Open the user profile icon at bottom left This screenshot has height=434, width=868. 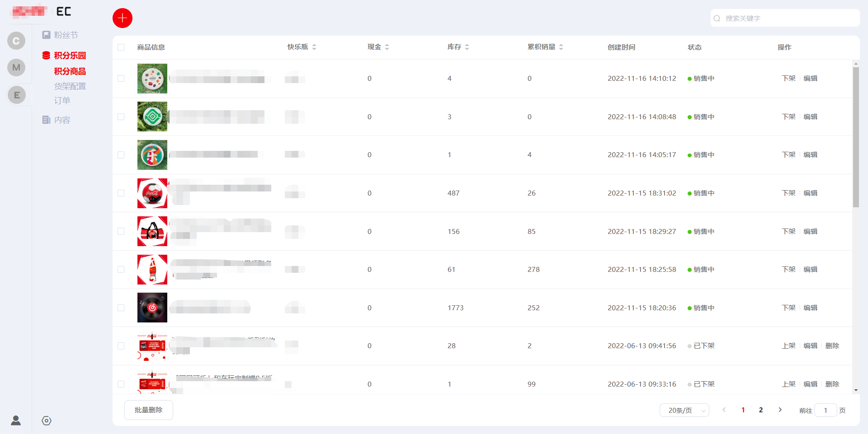point(16,420)
